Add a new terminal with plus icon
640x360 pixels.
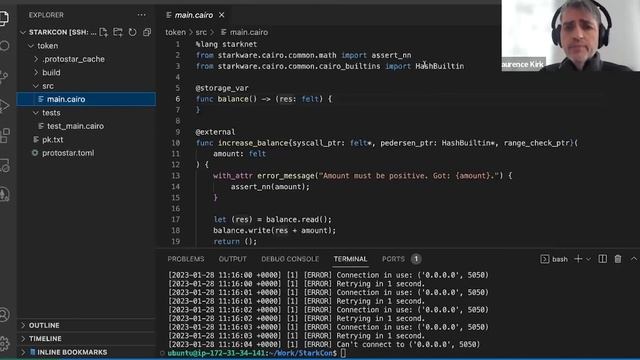coord(578,259)
